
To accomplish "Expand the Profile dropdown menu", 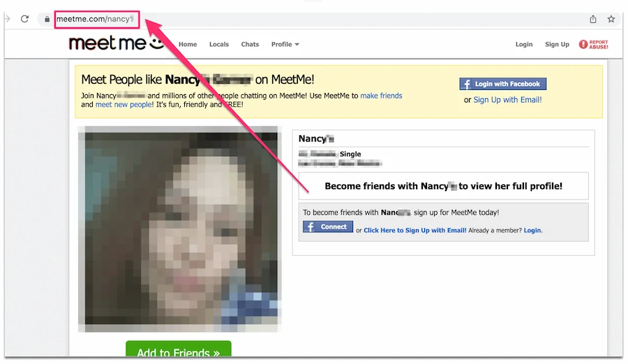I will point(285,45).
